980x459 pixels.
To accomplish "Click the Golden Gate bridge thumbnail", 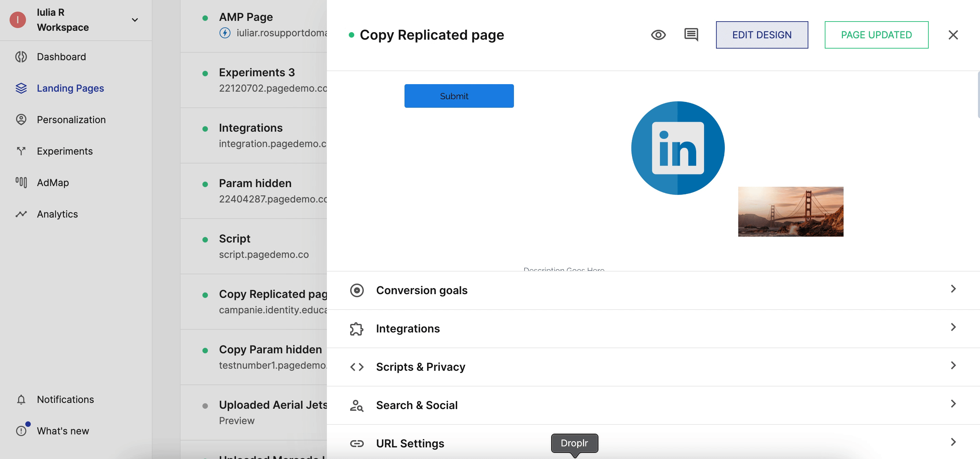I will click(791, 212).
